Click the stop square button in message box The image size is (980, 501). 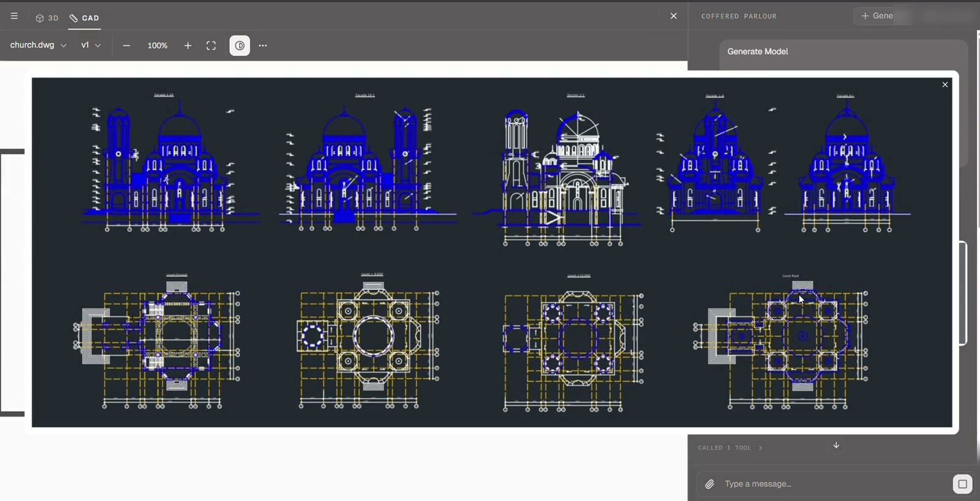tap(962, 484)
